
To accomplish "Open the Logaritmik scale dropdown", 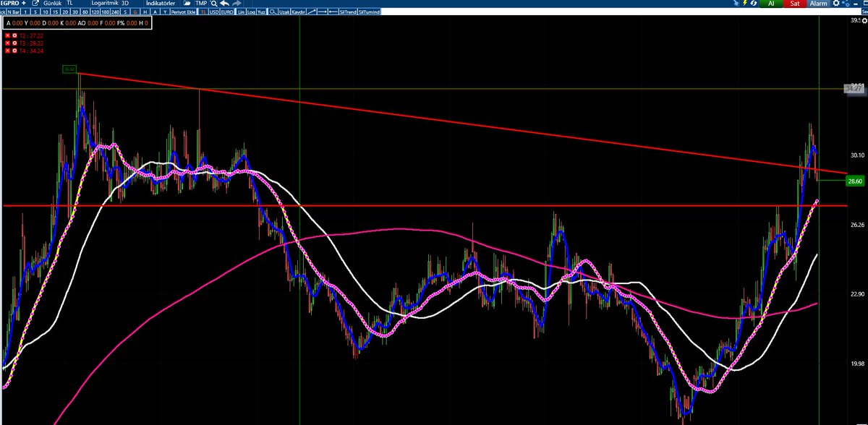I will pos(105,4).
